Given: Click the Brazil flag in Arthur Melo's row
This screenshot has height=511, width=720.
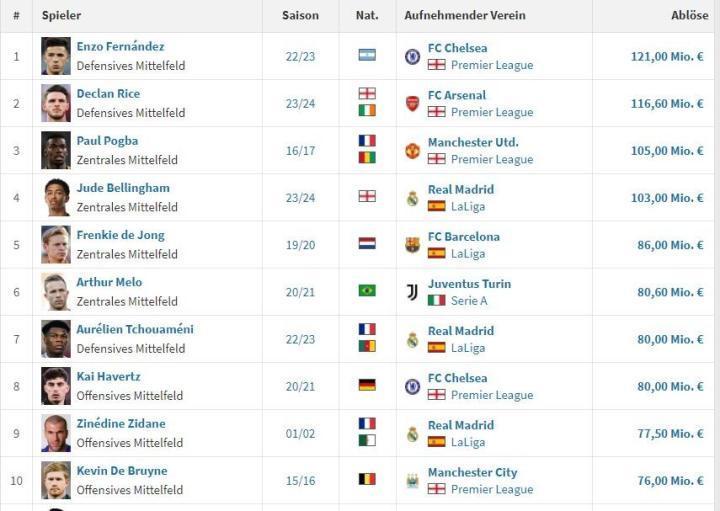Looking at the screenshot, I should coord(367,291).
